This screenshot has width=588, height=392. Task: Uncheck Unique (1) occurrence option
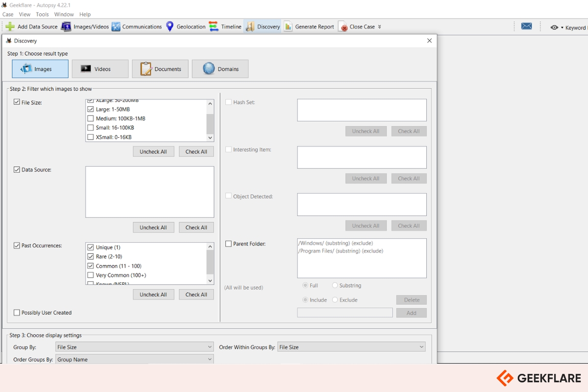point(90,247)
